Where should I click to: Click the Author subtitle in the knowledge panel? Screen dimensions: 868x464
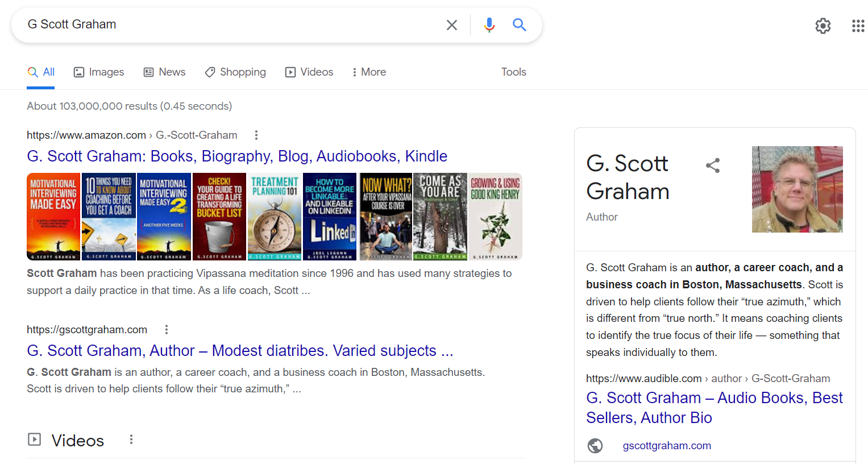[602, 217]
